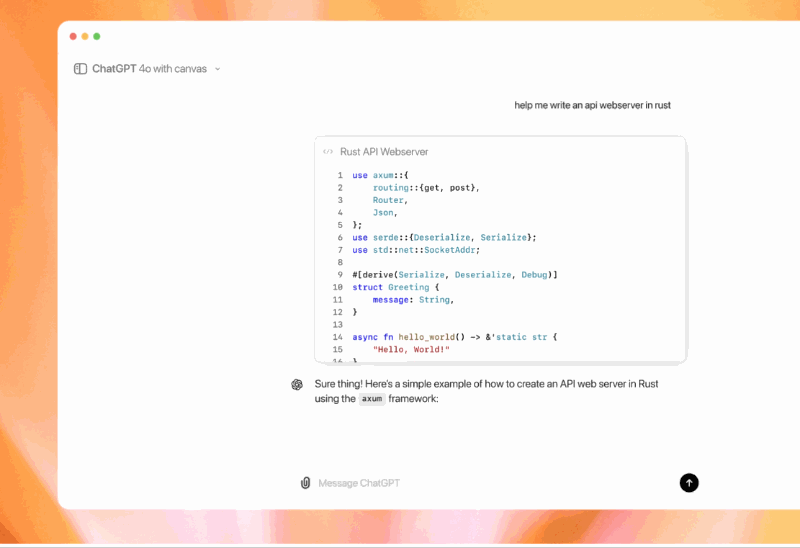
Task: Click the async fn hello_world code line
Action: coord(454,337)
